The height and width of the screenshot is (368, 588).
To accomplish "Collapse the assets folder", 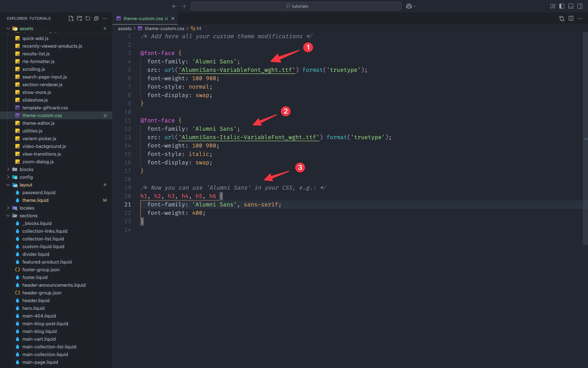I will [8, 28].
